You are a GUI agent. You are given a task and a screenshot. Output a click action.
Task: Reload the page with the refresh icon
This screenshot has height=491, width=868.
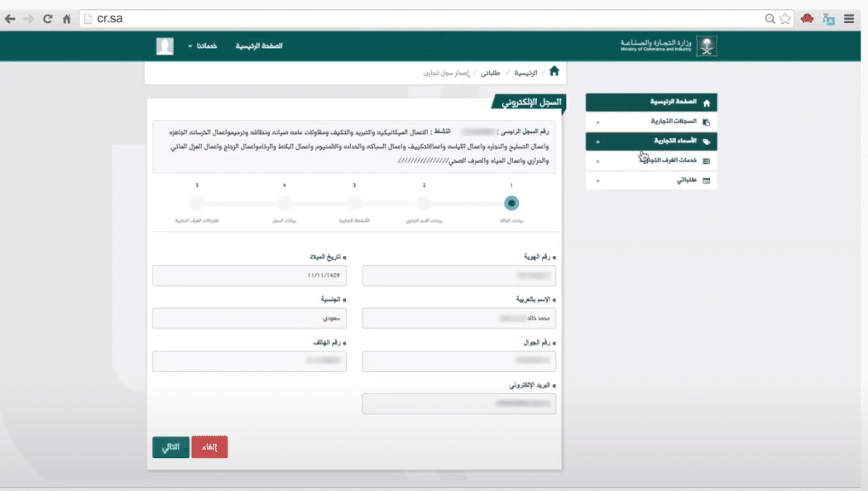(x=48, y=19)
